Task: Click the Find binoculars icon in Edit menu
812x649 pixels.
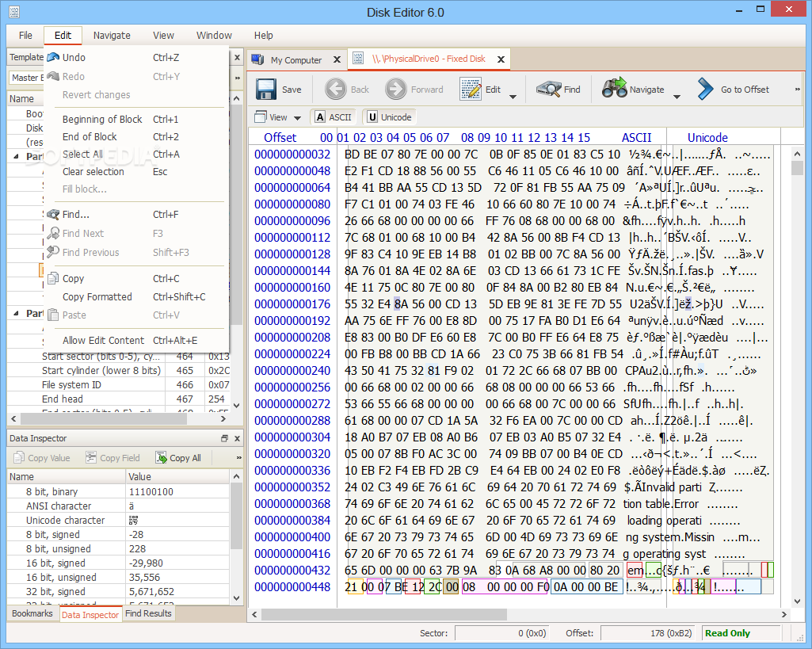Action: [53, 214]
